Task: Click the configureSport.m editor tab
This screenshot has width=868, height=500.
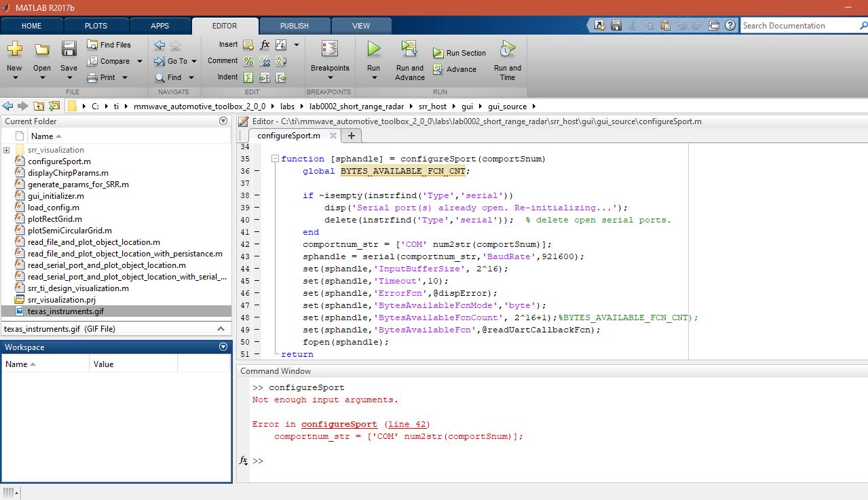Action: click(x=288, y=136)
